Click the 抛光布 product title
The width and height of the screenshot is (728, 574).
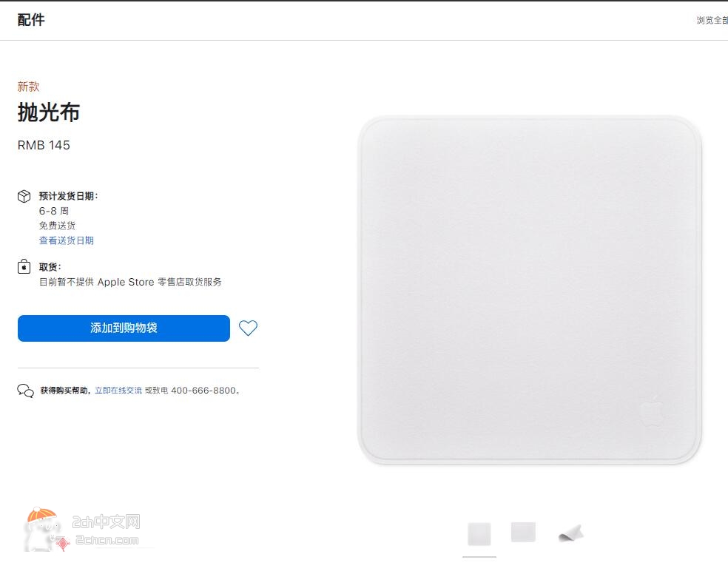pyautogui.click(x=49, y=112)
